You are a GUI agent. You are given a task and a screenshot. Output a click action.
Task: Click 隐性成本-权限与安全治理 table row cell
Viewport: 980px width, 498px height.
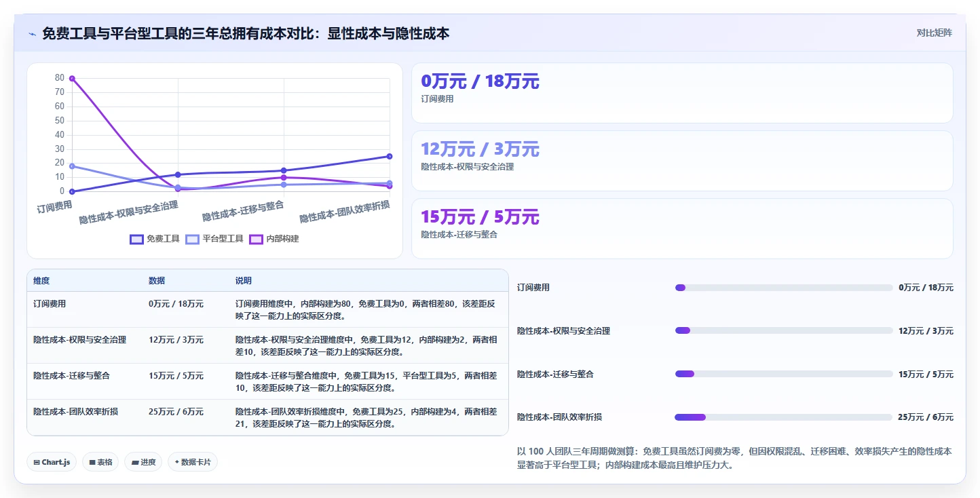85,345
